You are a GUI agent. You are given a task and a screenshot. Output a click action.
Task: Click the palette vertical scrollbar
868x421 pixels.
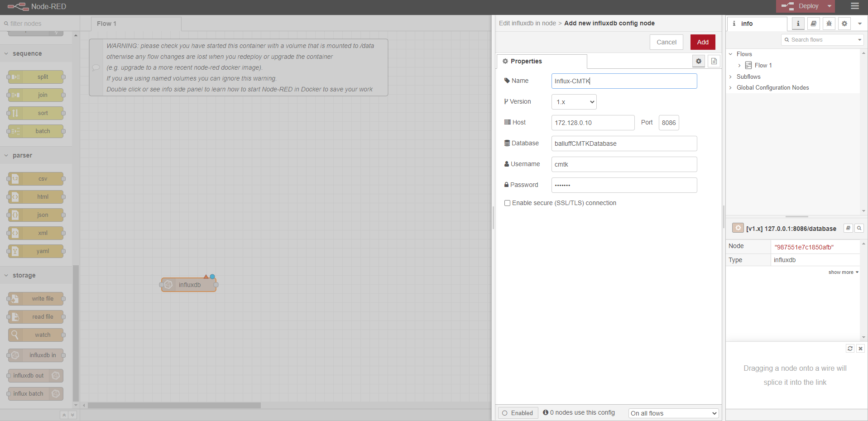76,333
